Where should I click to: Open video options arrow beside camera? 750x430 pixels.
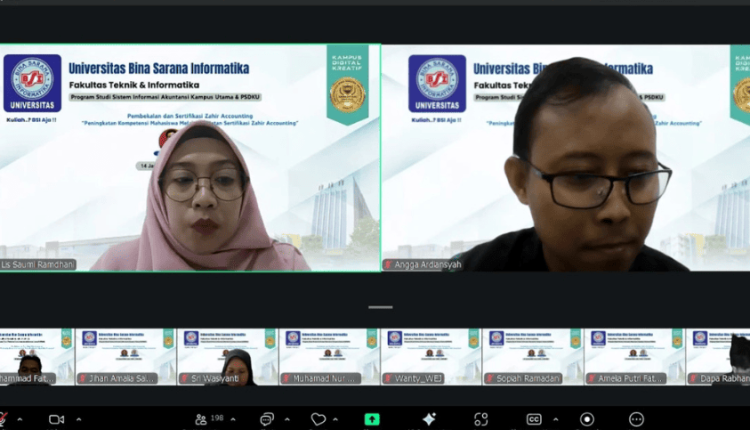click(79, 419)
